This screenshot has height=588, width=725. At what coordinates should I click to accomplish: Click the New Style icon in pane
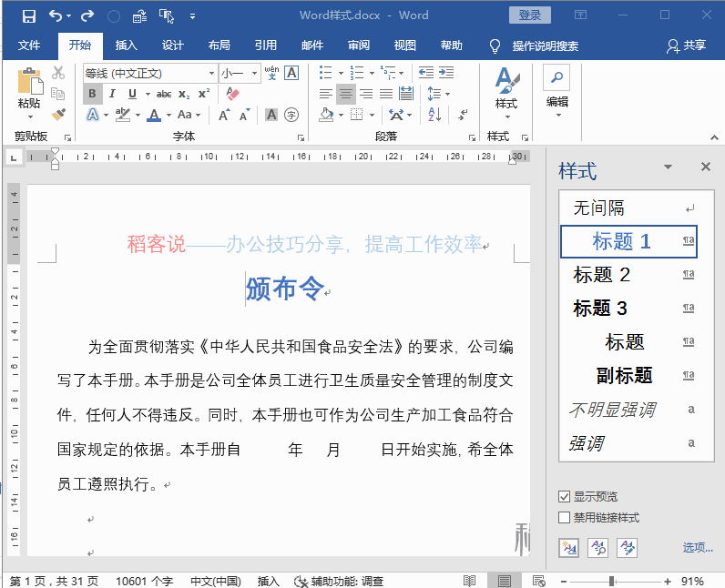pyautogui.click(x=568, y=548)
